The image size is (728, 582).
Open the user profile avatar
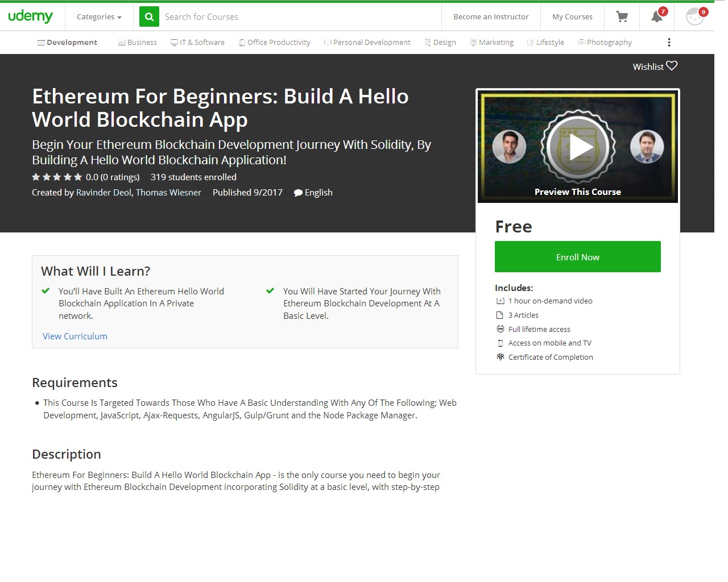coord(695,16)
